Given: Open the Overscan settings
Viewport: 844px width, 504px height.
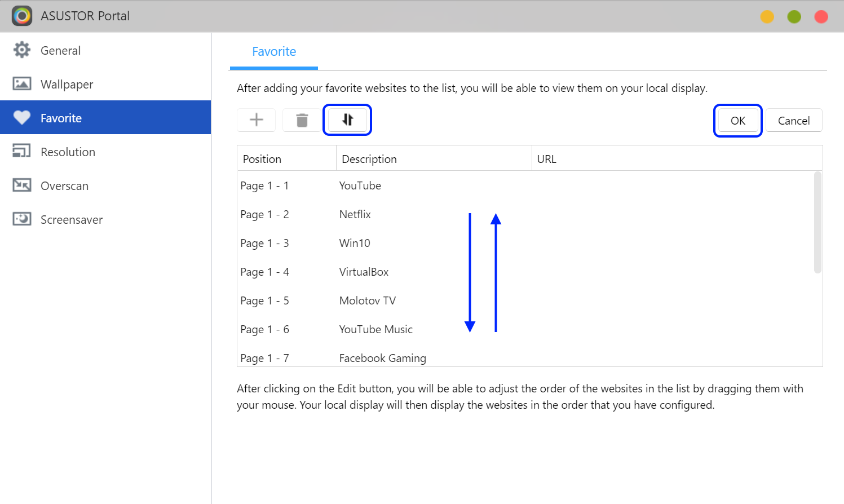Looking at the screenshot, I should coord(105,185).
